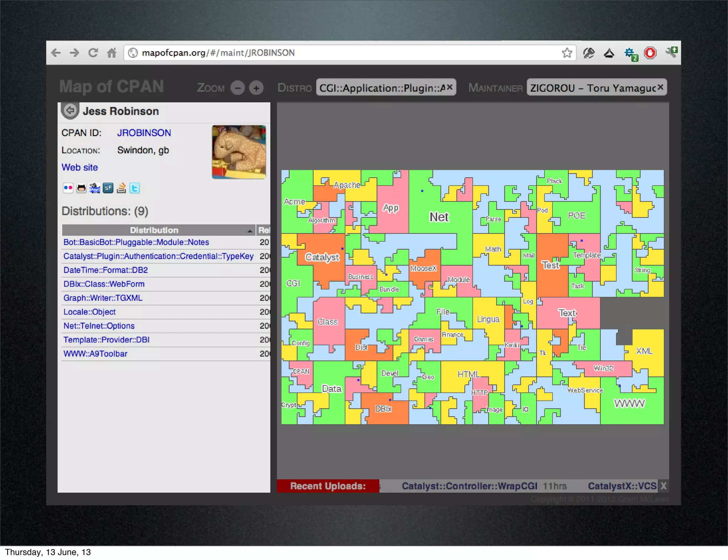Open the SourceForge sf icon

[108, 188]
